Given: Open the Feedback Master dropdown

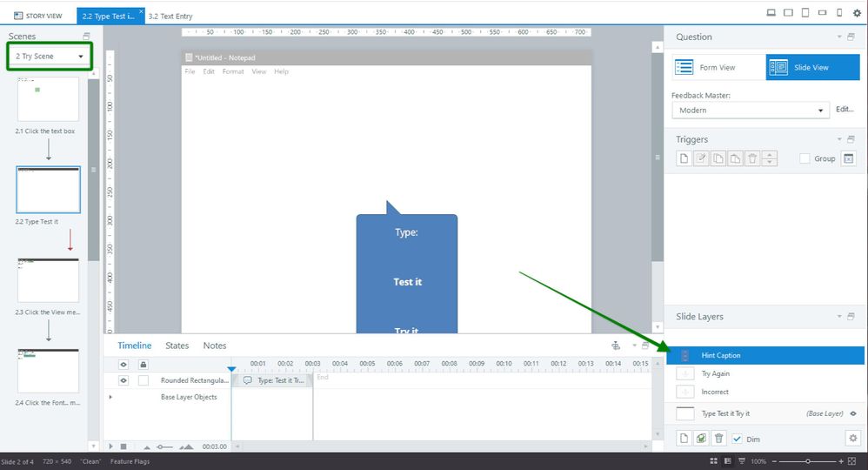Looking at the screenshot, I should pyautogui.click(x=751, y=111).
